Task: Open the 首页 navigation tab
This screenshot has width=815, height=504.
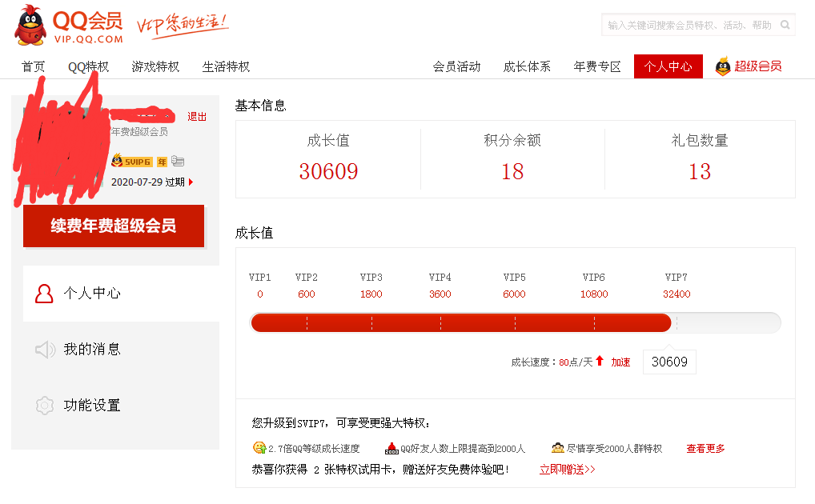Action: point(34,66)
